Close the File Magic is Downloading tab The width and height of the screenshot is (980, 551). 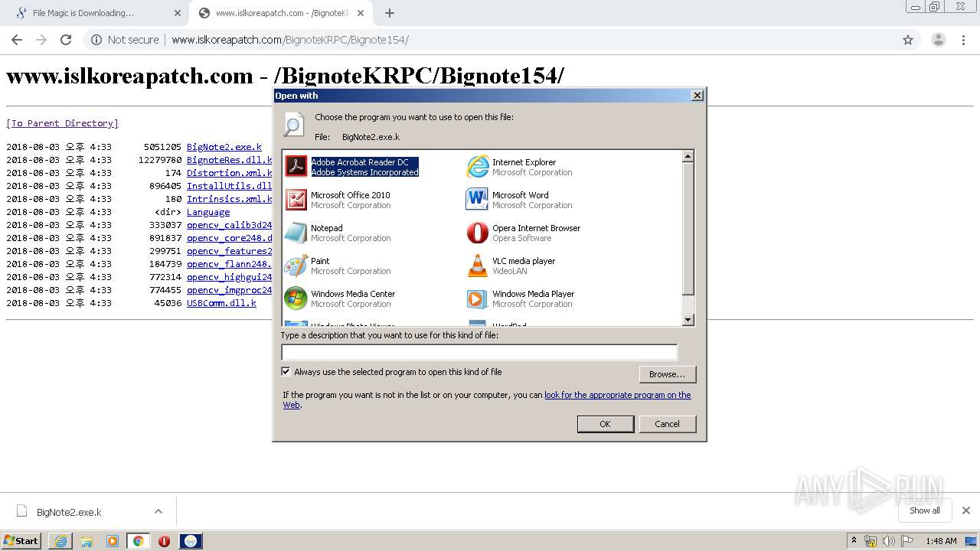[178, 13]
